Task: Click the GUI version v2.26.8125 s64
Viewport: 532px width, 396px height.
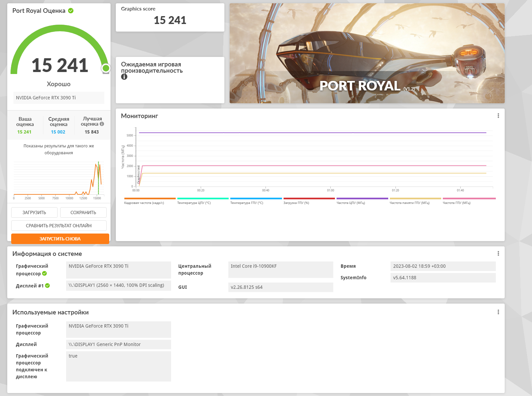Action: coord(281,287)
